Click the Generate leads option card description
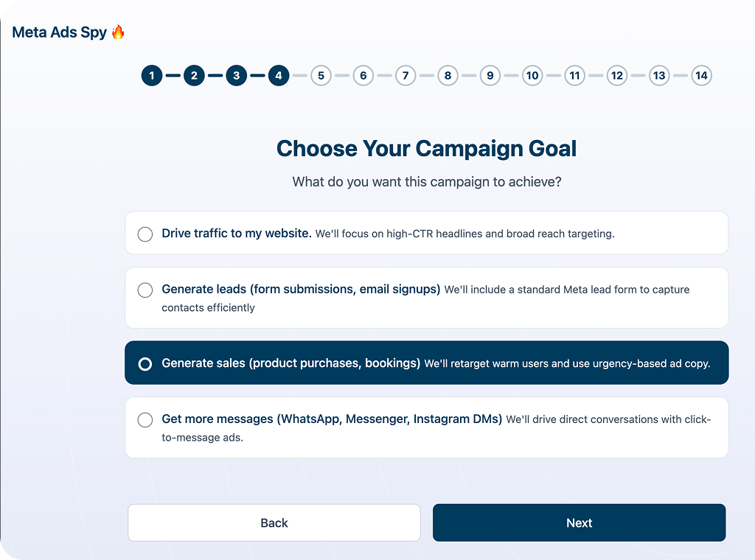 click(566, 290)
